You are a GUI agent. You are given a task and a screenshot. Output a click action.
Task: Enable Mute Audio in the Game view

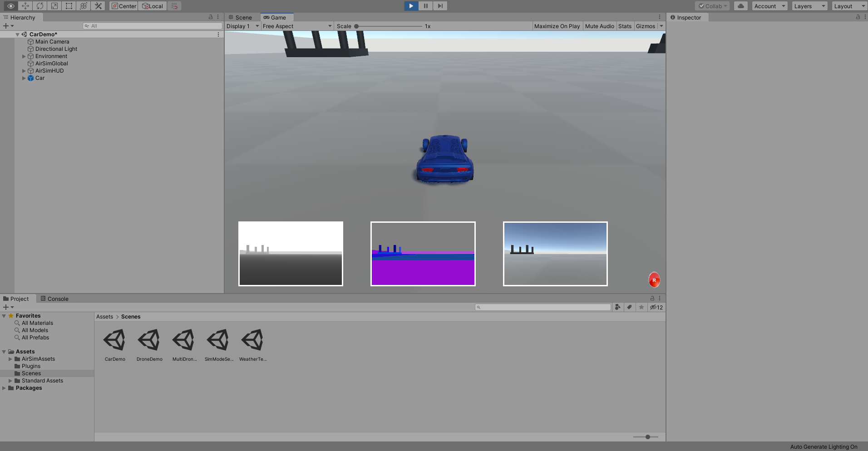pyautogui.click(x=599, y=26)
